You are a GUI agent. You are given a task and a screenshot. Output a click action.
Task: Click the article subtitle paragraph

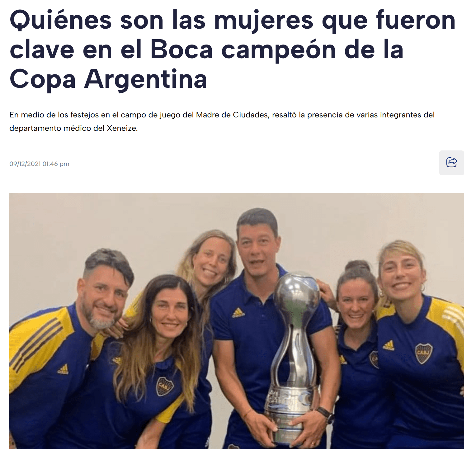222,121
